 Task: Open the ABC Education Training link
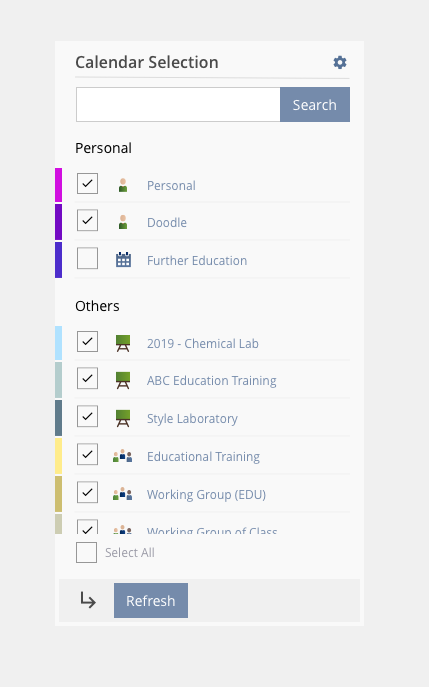212,381
